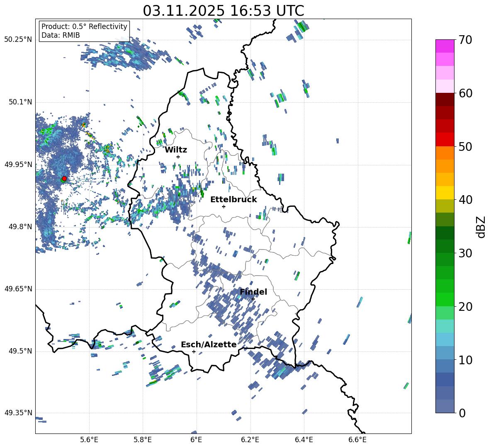This screenshot has height=448, width=491.
Task: Pick the top magenta colorbar swatch
Action: pyautogui.click(x=445, y=46)
